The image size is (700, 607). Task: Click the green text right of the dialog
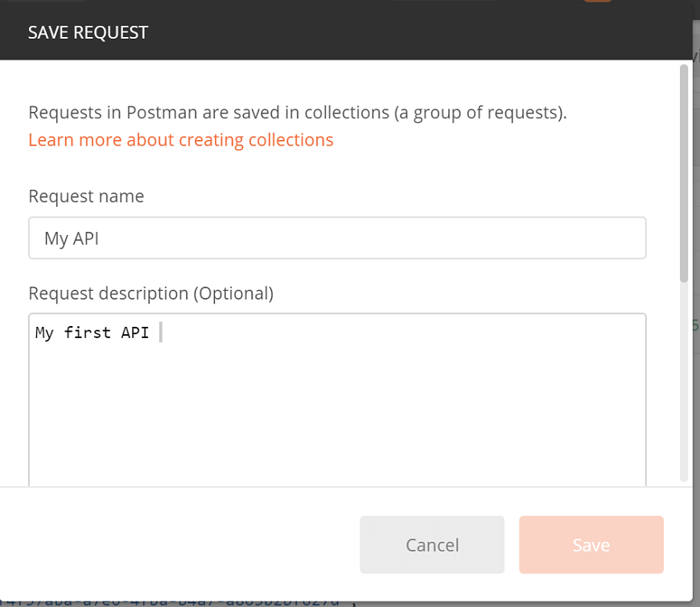click(695, 325)
